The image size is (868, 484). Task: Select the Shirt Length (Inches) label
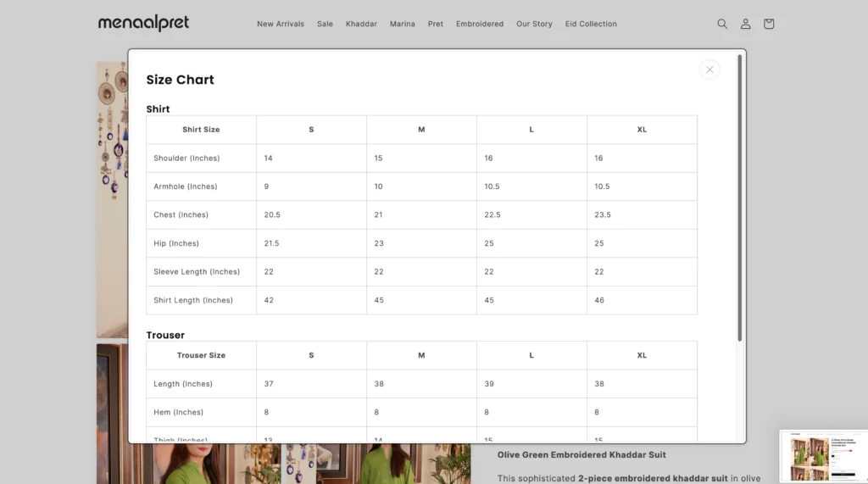pyautogui.click(x=193, y=300)
